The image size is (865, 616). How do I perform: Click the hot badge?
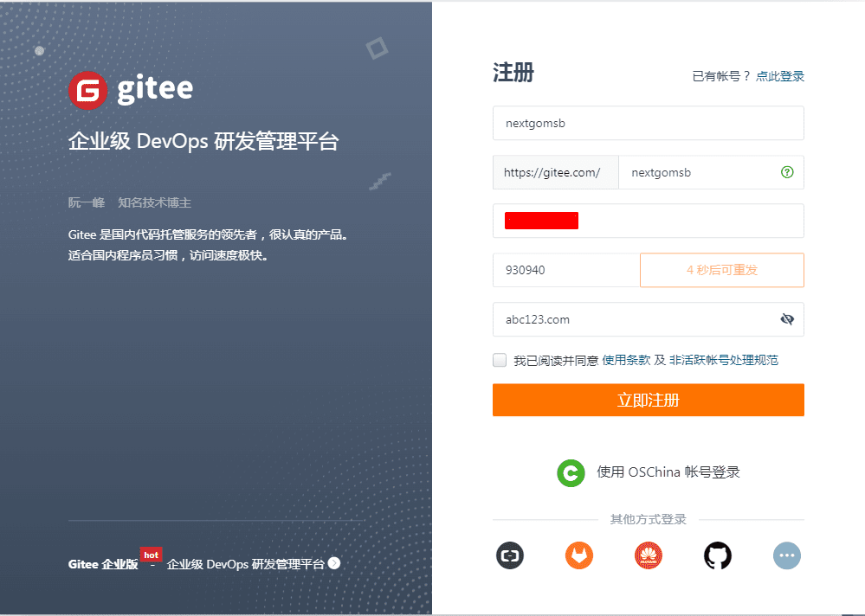point(152,555)
